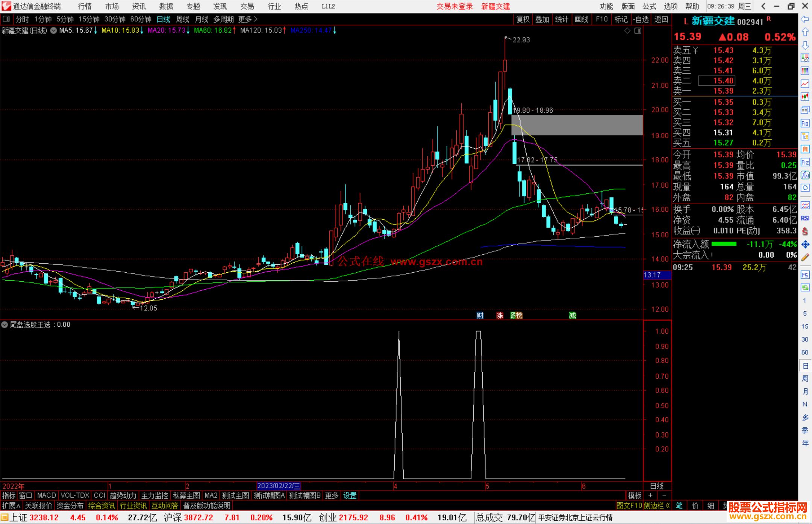
Task: Click the 复权 button
Action: click(523, 19)
